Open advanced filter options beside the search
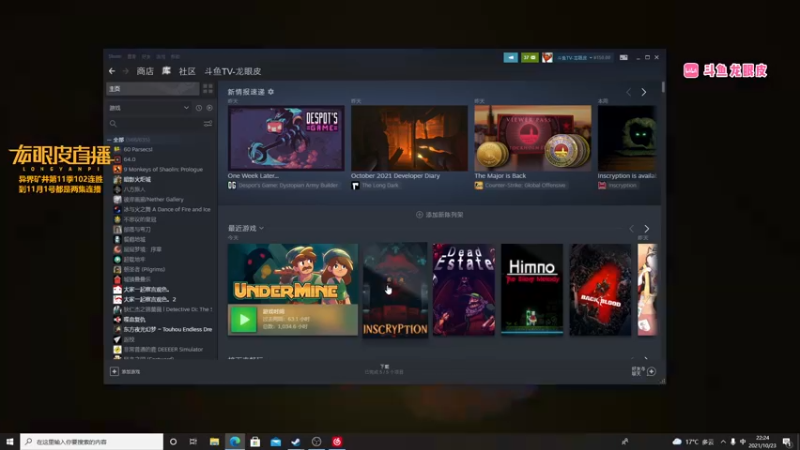Screen dimensions: 800x450 [x=208, y=123]
